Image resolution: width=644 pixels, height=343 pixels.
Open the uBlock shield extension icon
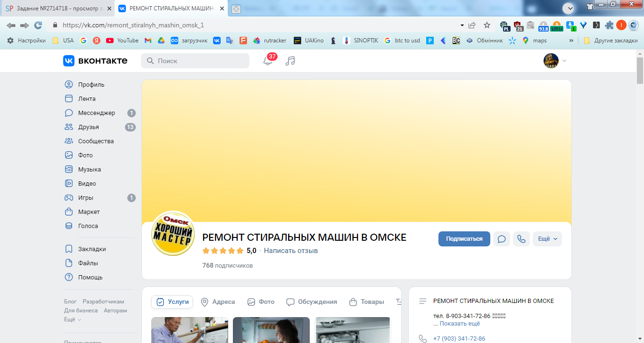click(518, 25)
